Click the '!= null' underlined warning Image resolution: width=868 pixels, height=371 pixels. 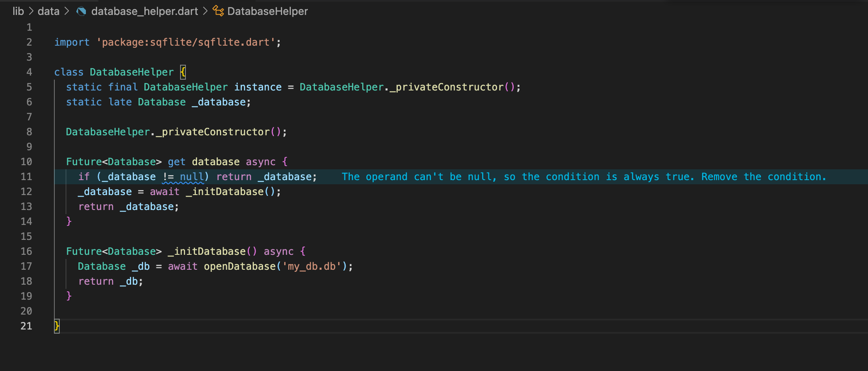click(x=183, y=177)
